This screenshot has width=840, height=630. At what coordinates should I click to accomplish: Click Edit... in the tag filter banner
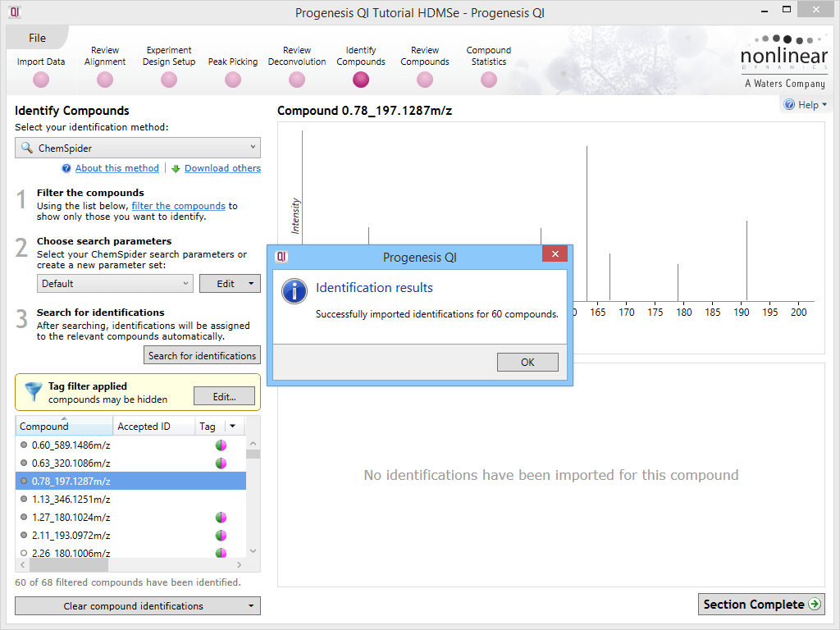click(224, 397)
